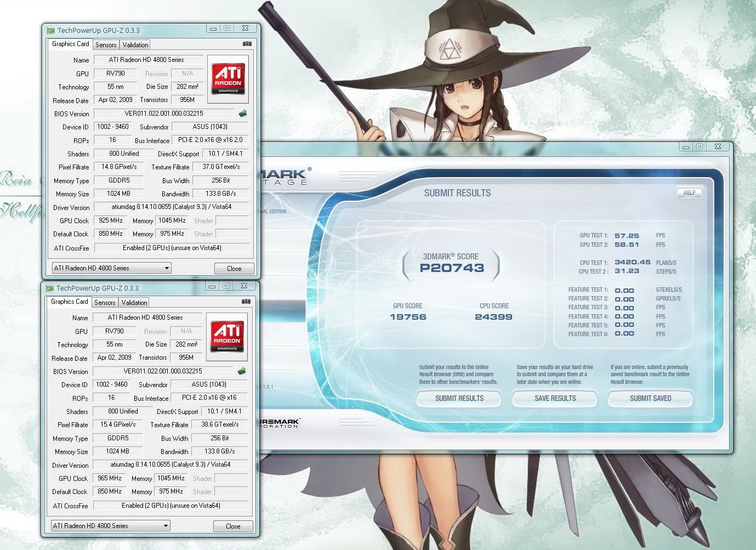Click Transistors 956M in lower GPU-Z
756x550 pixels.
tap(186, 358)
